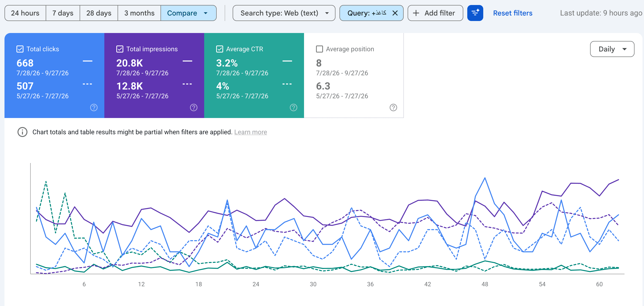Open help icon on Total impressions card
This screenshot has height=306, width=644.
194,108
